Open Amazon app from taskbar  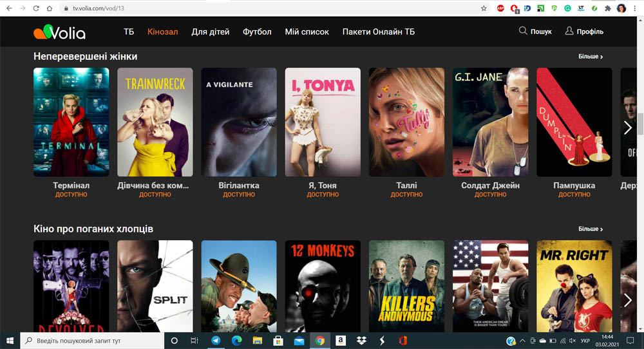tap(341, 341)
